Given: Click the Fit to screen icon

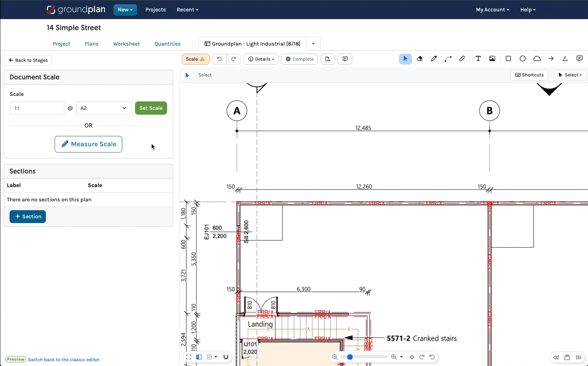Looking at the screenshot, I should click(x=412, y=357).
